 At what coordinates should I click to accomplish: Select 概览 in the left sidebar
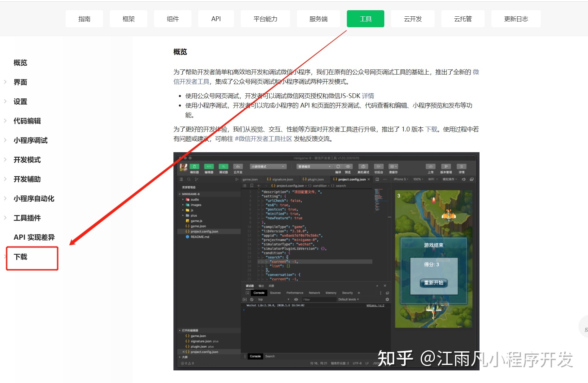pos(20,63)
